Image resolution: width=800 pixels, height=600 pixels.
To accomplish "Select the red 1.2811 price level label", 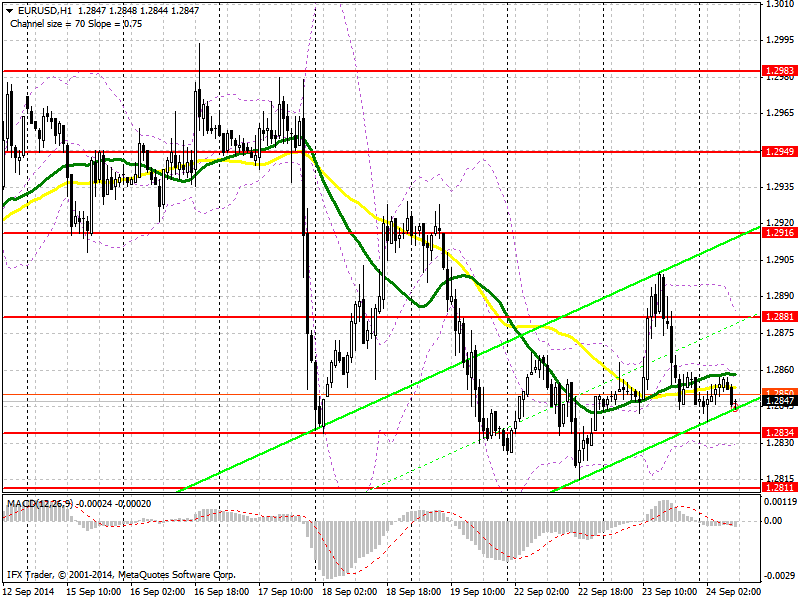I will [x=779, y=488].
